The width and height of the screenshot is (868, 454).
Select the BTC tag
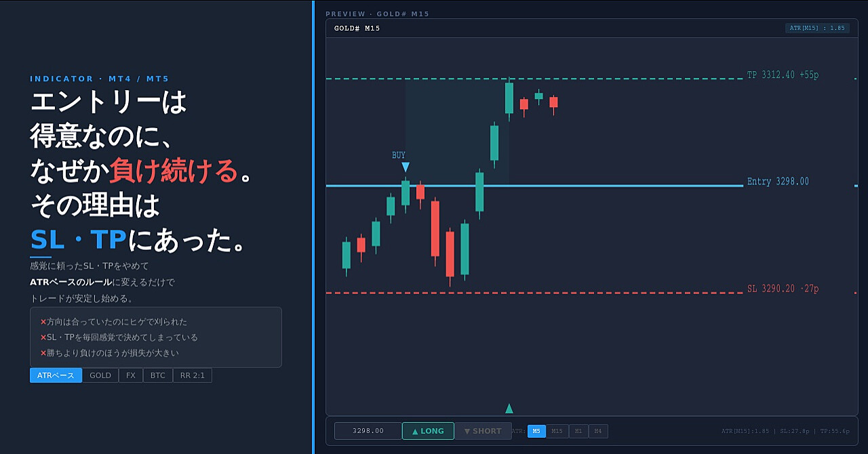click(x=158, y=375)
